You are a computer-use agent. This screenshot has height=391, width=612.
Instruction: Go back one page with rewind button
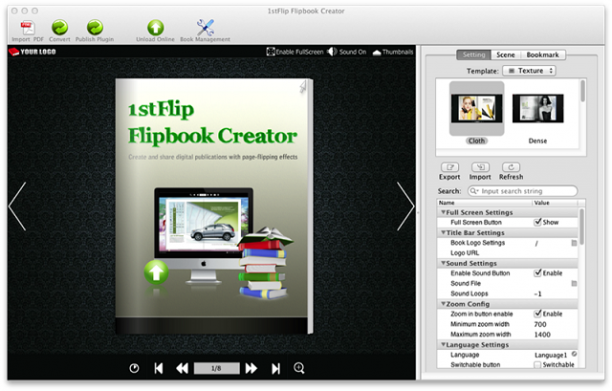[182, 368]
